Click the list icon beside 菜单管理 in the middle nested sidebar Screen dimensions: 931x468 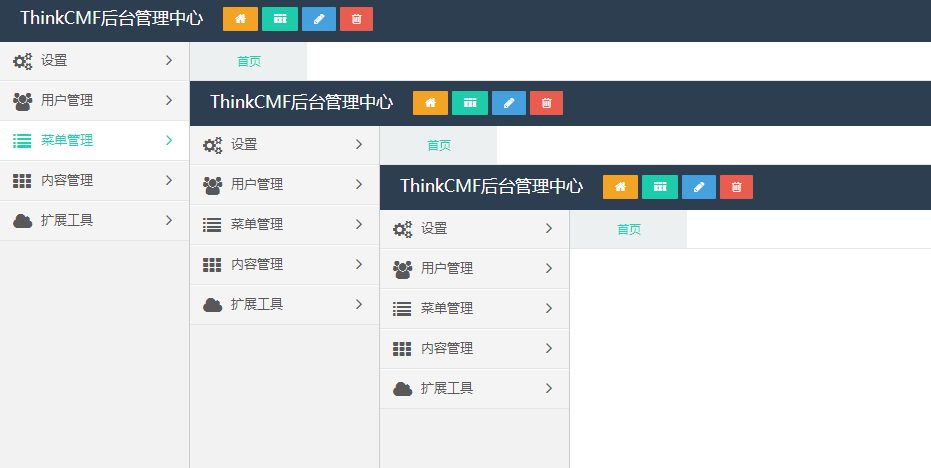(x=212, y=224)
